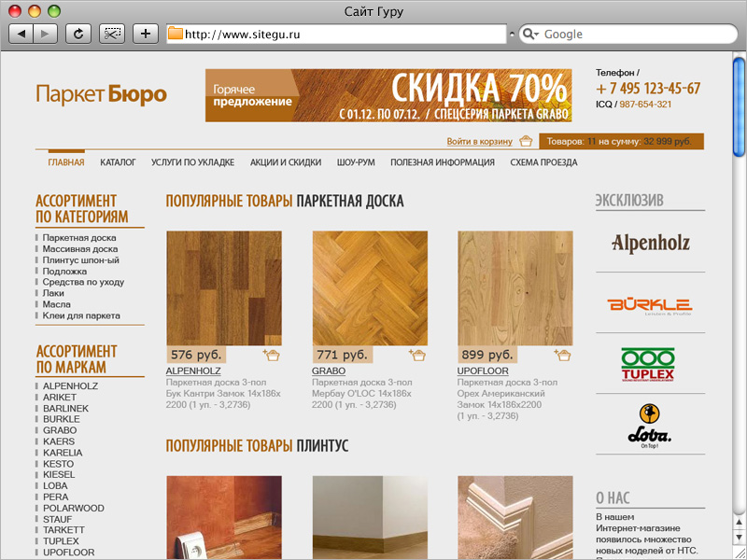
Task: Click the basket icon next to Войти в корзину
Action: pyautogui.click(x=526, y=141)
